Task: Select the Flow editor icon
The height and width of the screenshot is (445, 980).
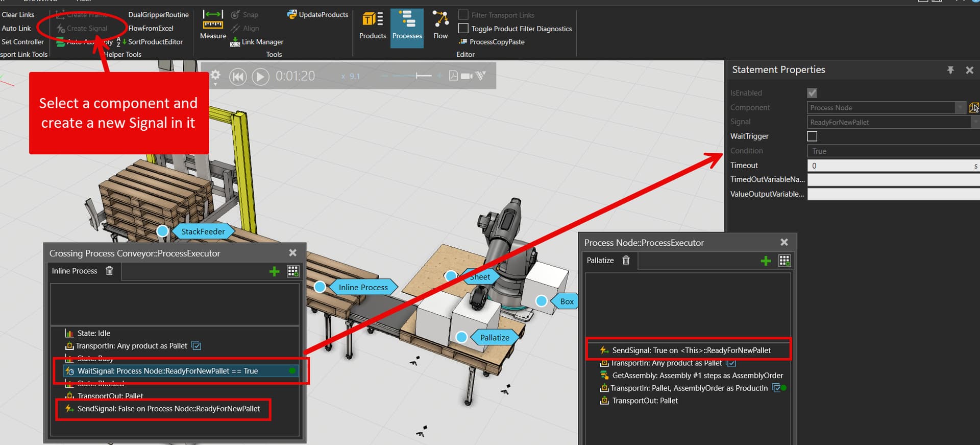Action: [440, 26]
